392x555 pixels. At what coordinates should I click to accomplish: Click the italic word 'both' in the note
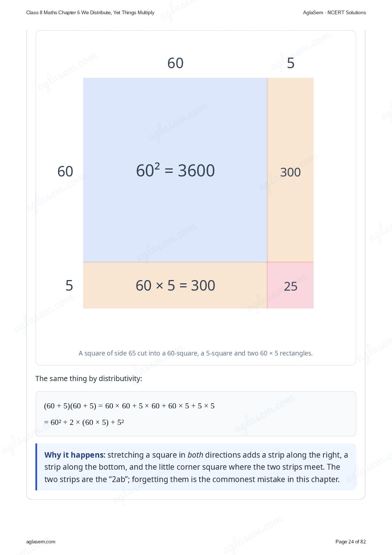(x=195, y=455)
